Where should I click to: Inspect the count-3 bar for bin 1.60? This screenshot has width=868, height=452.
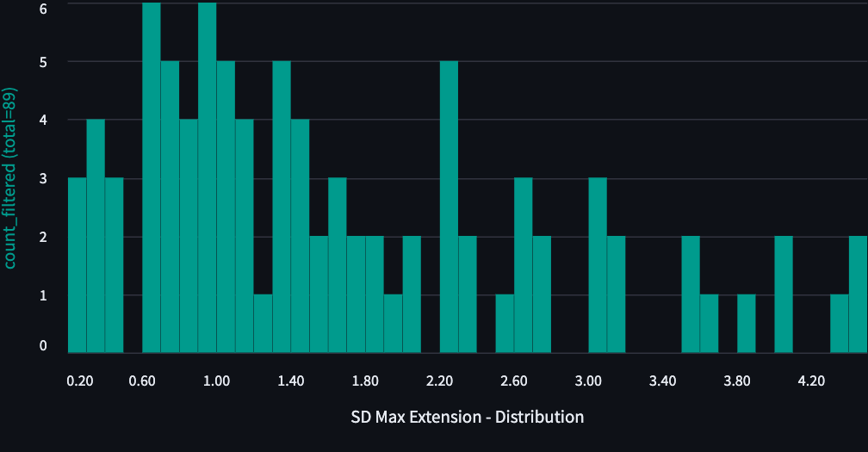coord(338,265)
